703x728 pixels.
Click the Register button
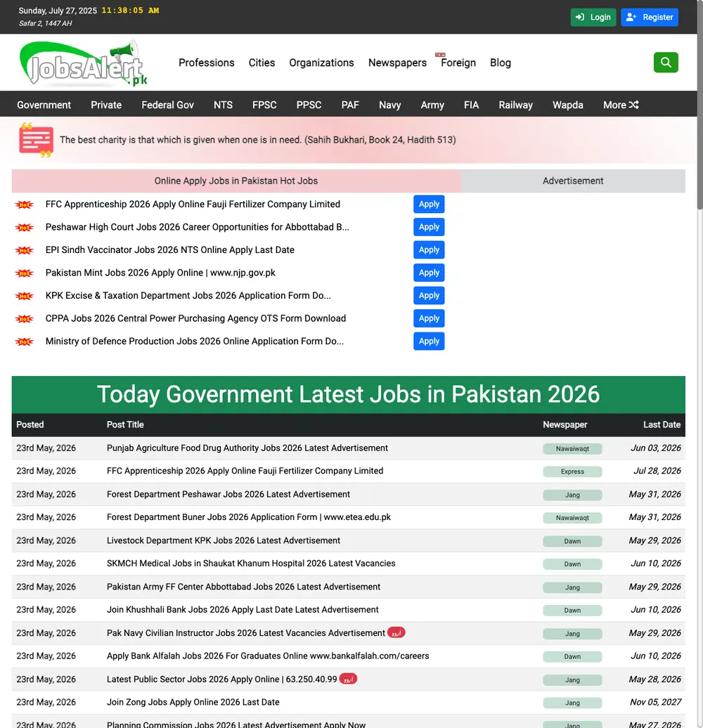coord(649,17)
